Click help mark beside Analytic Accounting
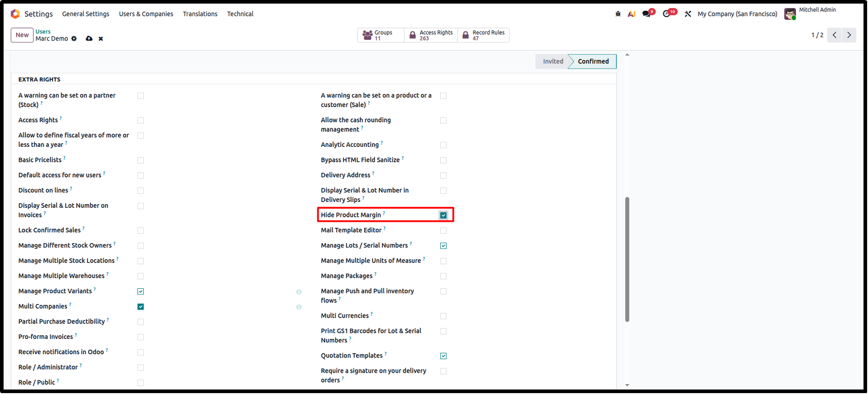 (382, 143)
